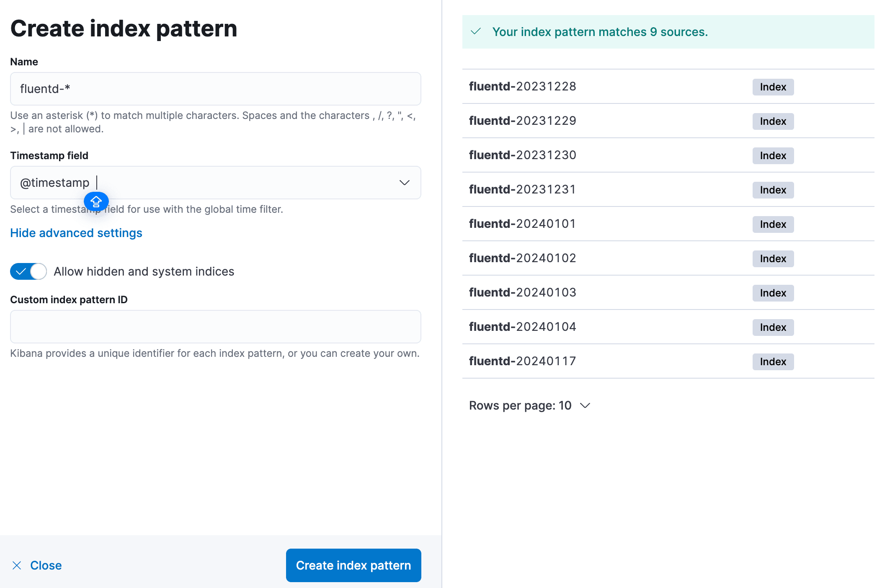Click the fluentd-20240101 index name
Viewport: 877px width, 588px height.
[x=522, y=224]
